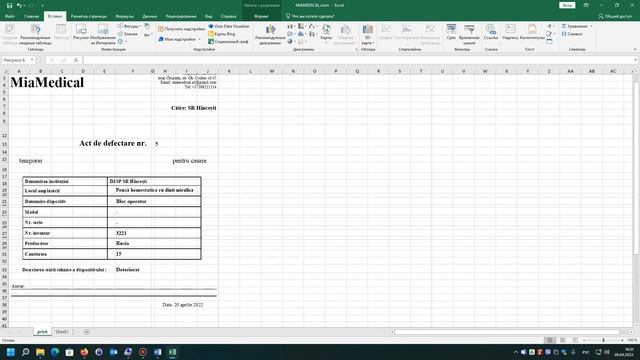Open Windows Search on the taskbar

25,352
